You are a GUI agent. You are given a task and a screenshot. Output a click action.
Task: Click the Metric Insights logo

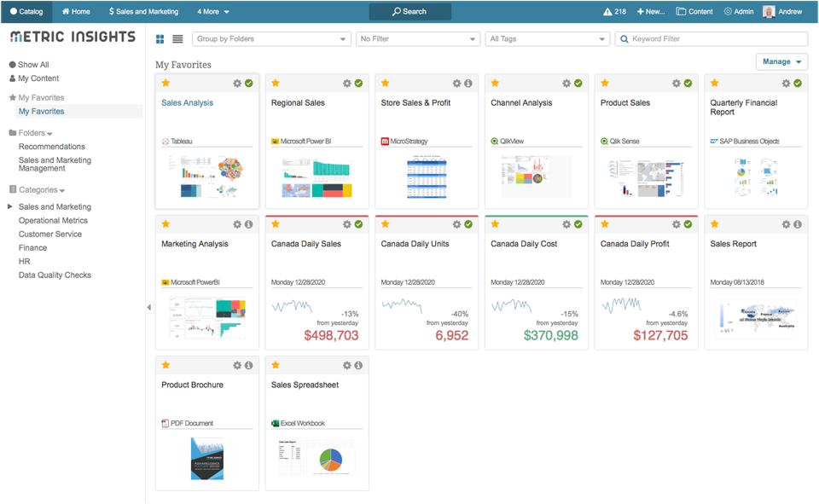[73, 37]
